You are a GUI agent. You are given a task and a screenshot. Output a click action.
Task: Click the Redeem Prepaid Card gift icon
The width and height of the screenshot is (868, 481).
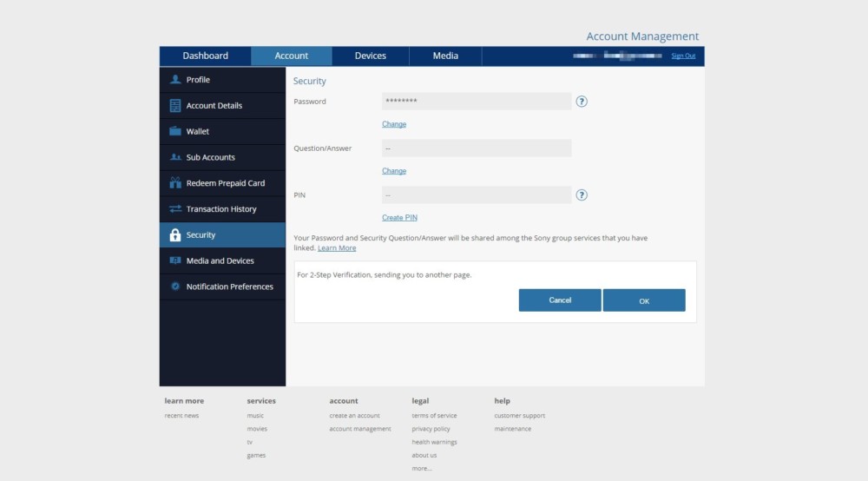175,183
